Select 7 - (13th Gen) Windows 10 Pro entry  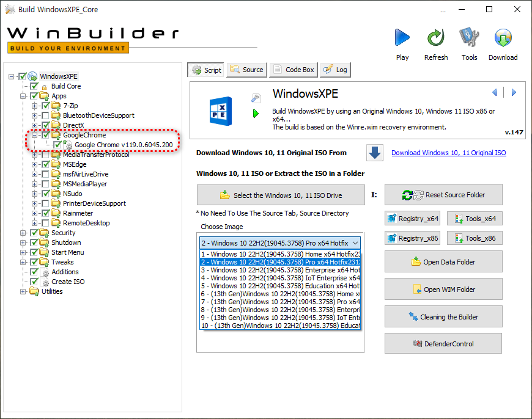(x=280, y=302)
